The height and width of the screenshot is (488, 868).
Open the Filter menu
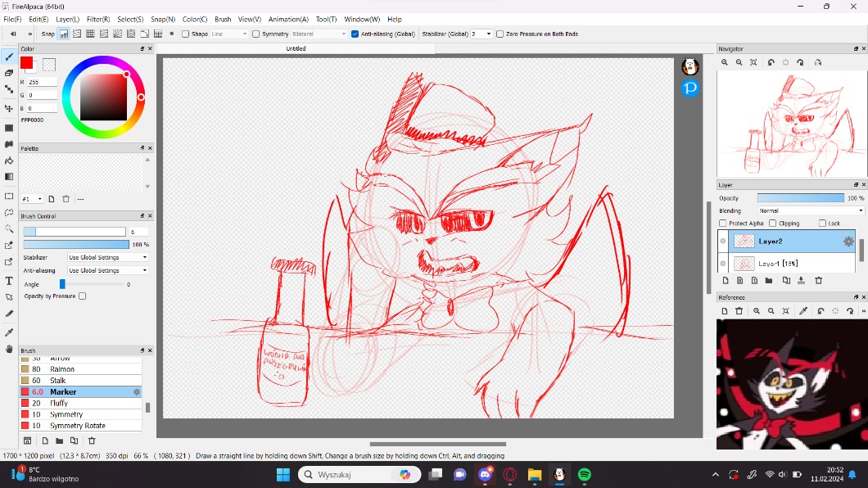pyautogui.click(x=98, y=19)
